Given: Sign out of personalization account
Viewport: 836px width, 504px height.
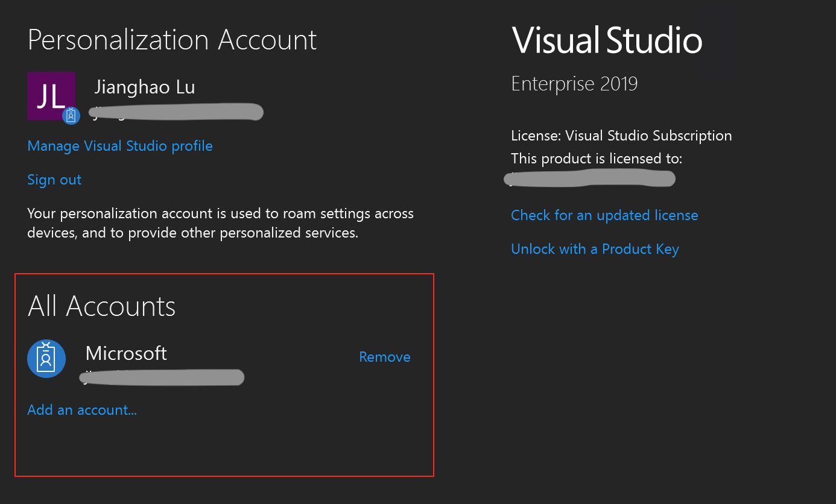Looking at the screenshot, I should click(54, 180).
